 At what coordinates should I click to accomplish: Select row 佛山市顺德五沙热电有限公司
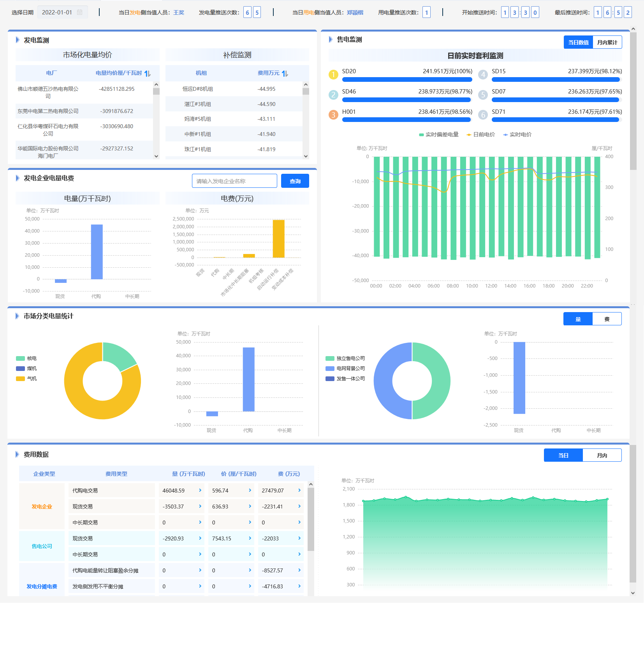84,92
